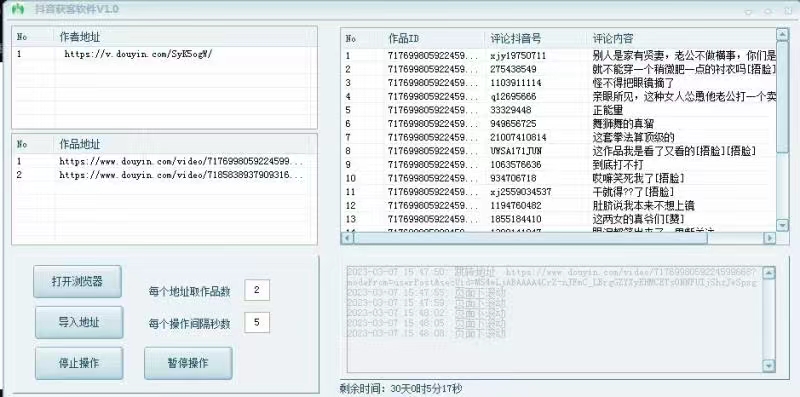Select comment row with xj2559034537

click(x=559, y=192)
